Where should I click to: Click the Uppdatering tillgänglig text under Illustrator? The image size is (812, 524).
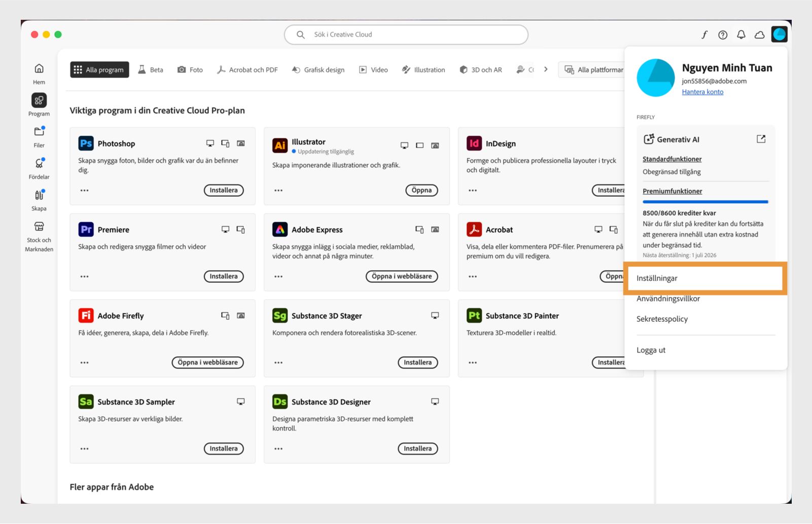coord(326,152)
